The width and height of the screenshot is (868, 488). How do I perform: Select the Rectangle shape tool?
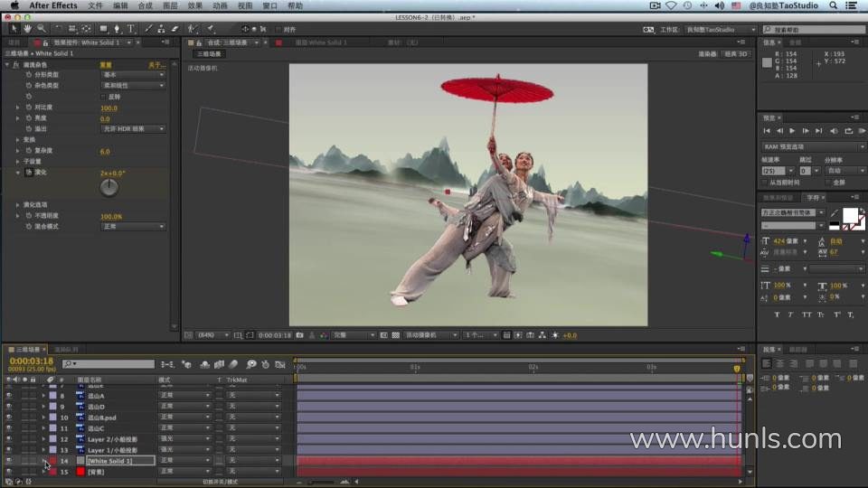coord(103,29)
